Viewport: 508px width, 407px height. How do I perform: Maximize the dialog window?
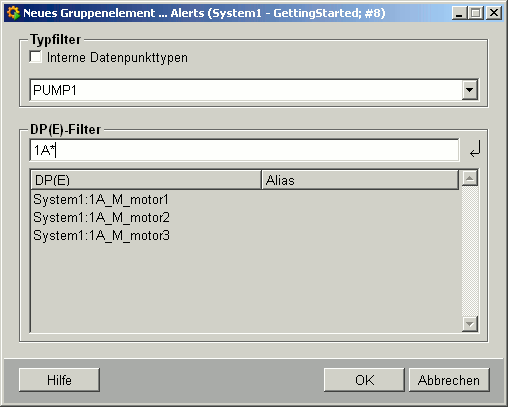pyautogui.click(x=476, y=13)
